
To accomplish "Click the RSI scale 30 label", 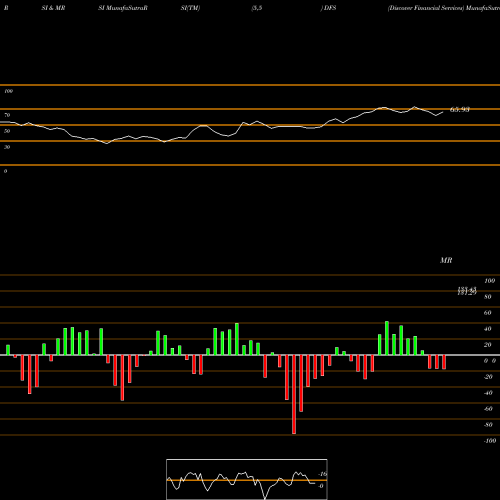I will point(7,147).
